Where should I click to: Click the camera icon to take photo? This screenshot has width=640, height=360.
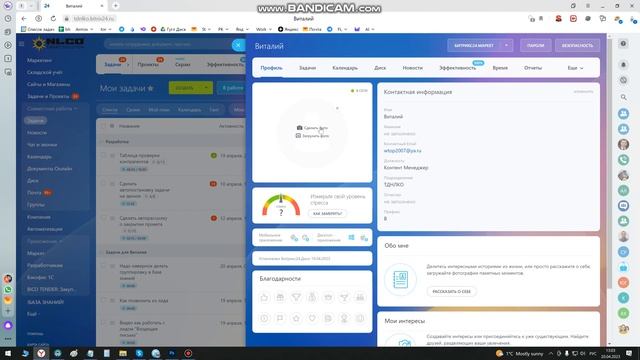pyautogui.click(x=299, y=128)
